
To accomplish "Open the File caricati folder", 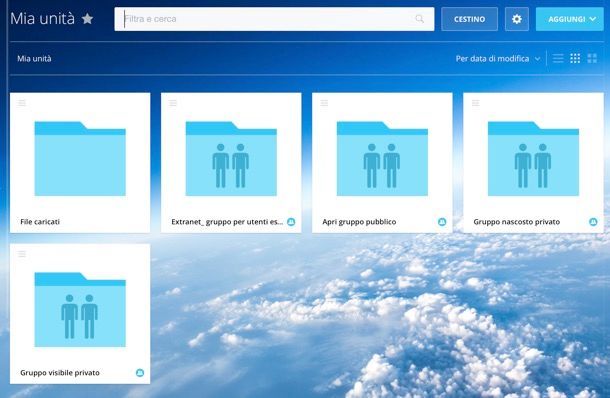I will [x=80, y=163].
